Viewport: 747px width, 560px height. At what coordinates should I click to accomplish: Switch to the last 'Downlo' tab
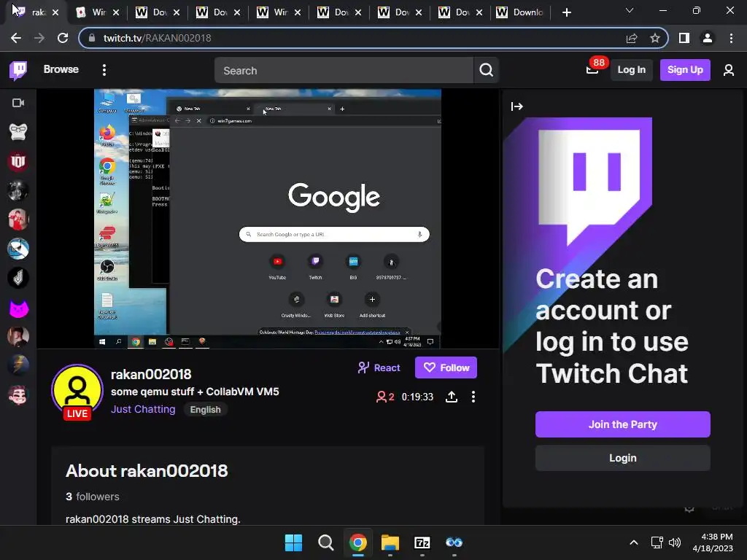tap(520, 12)
